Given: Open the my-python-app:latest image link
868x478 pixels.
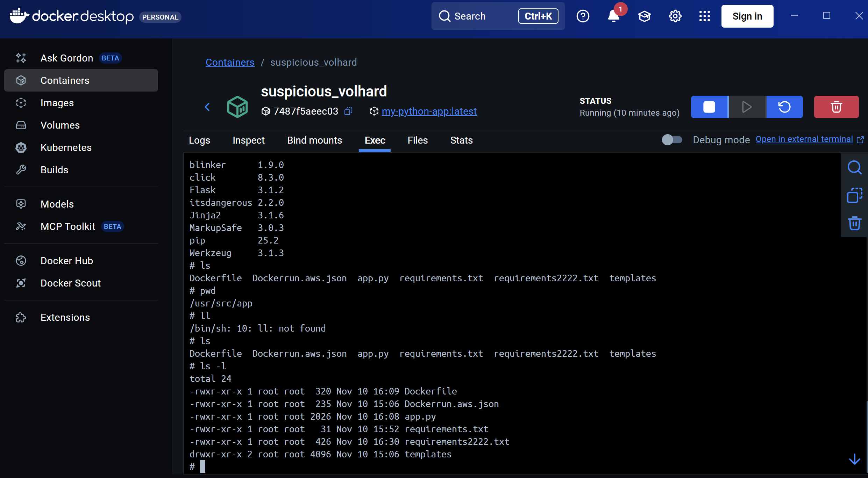Looking at the screenshot, I should point(429,111).
